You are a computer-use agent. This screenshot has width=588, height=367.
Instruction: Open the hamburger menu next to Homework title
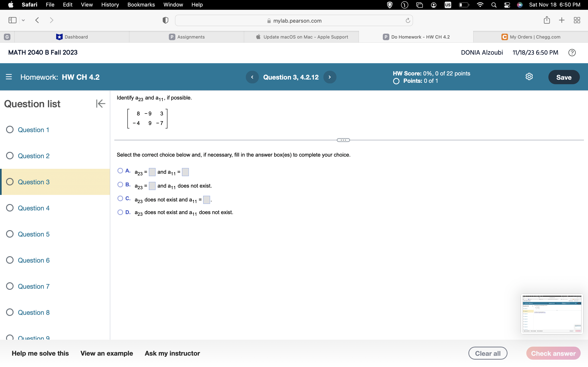coord(9,77)
